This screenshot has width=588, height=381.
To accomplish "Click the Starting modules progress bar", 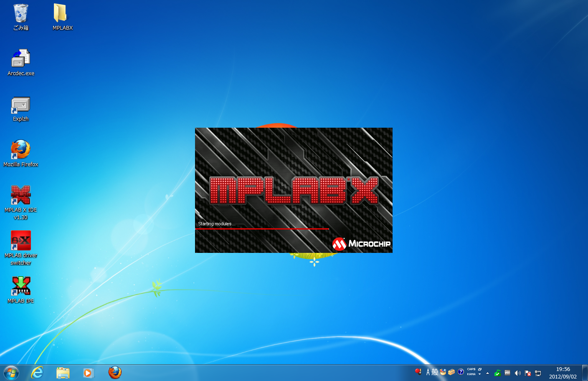I will [x=262, y=229].
